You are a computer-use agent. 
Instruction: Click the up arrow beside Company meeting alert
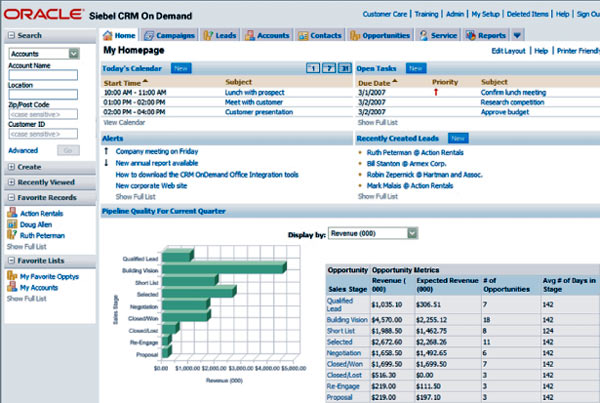(x=106, y=151)
